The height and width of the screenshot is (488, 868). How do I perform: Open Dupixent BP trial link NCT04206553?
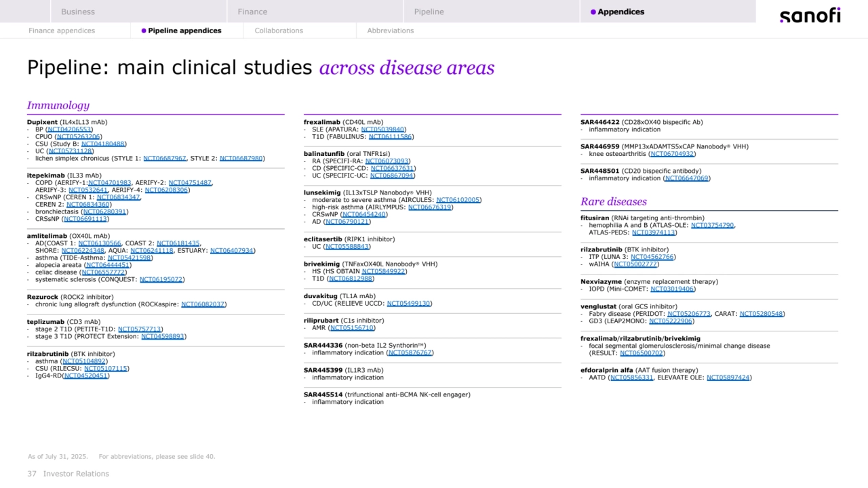tap(69, 129)
